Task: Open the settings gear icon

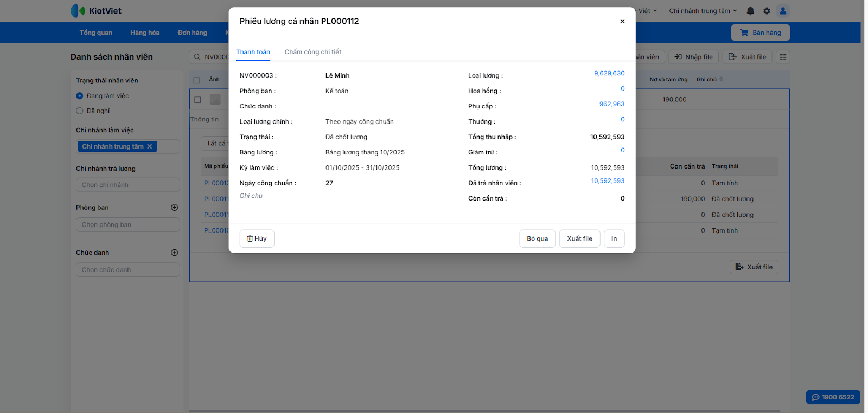Action: pos(767,11)
